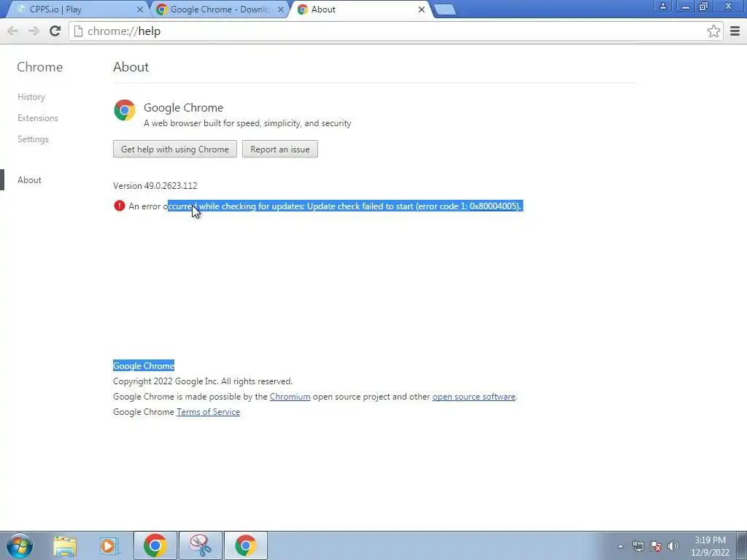Open Extensions in the Chrome sidebar
The image size is (747, 560).
pyautogui.click(x=38, y=117)
